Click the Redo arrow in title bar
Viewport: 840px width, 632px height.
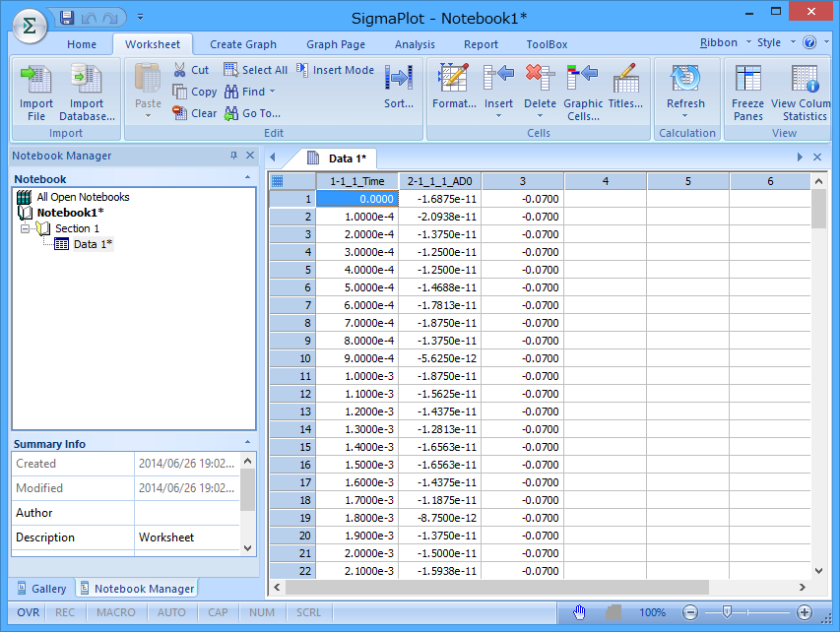pos(110,18)
